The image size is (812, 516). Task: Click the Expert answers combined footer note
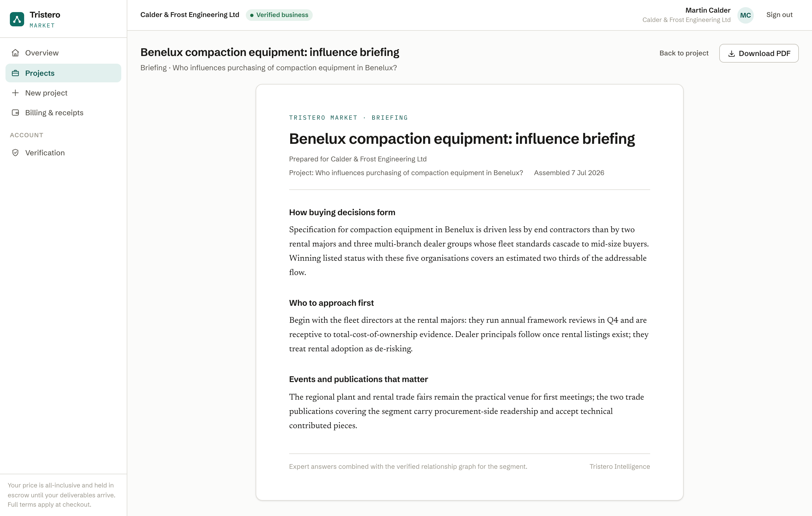408,466
